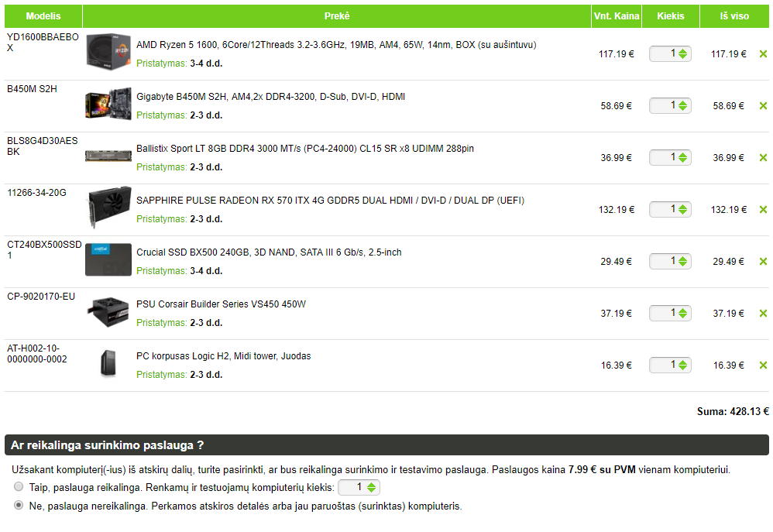773x532 pixels.
Task: Remove the Corsair VS450 PSU from cart
Action: pyautogui.click(x=763, y=313)
